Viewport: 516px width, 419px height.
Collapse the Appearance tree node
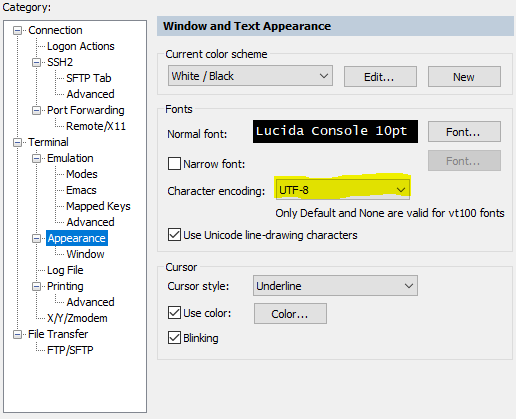(x=36, y=239)
